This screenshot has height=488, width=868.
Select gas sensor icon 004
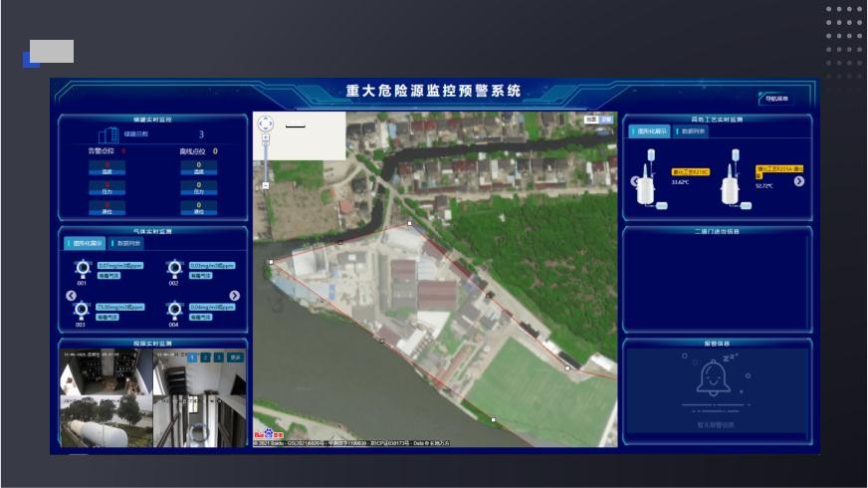pyautogui.click(x=174, y=310)
